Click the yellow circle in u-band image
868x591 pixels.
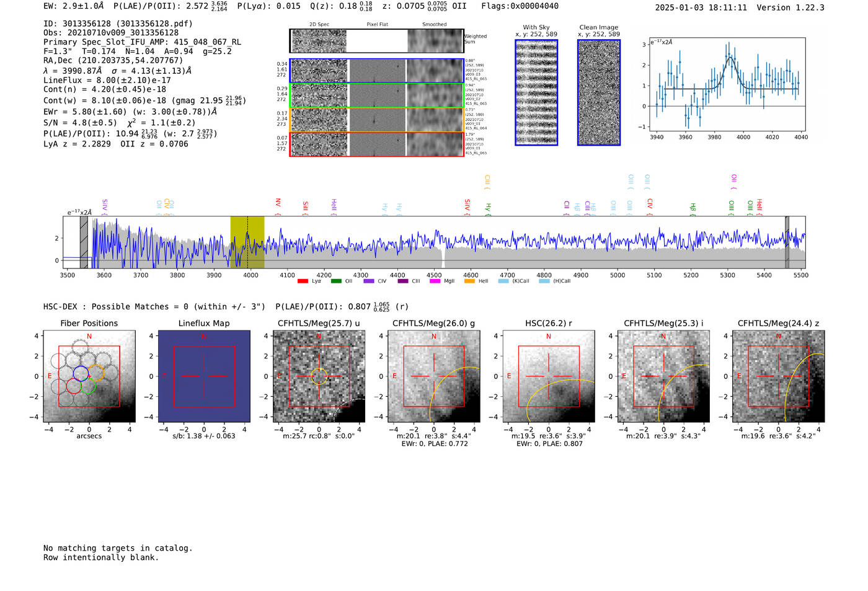point(319,376)
